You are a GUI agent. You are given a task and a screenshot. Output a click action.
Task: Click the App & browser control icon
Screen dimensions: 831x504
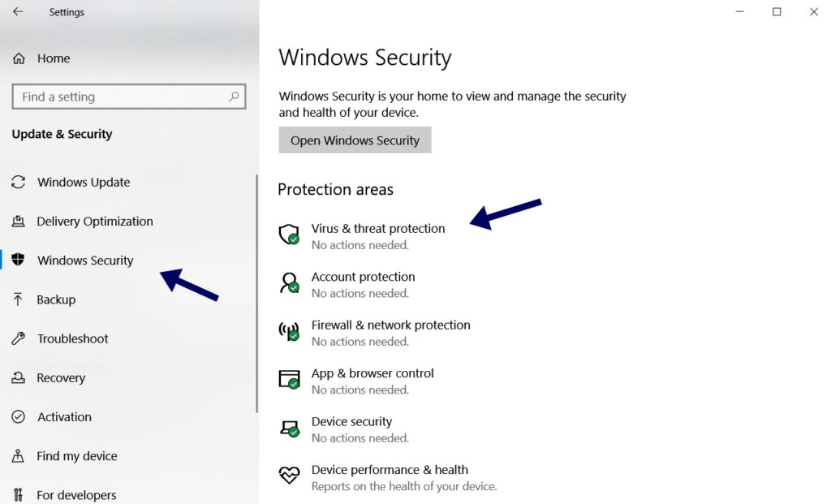(x=290, y=379)
